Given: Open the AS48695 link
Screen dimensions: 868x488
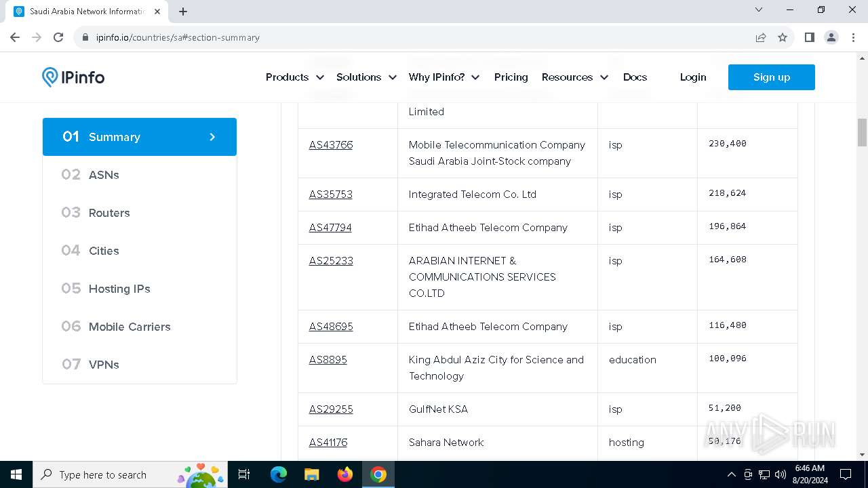Looking at the screenshot, I should point(331,327).
